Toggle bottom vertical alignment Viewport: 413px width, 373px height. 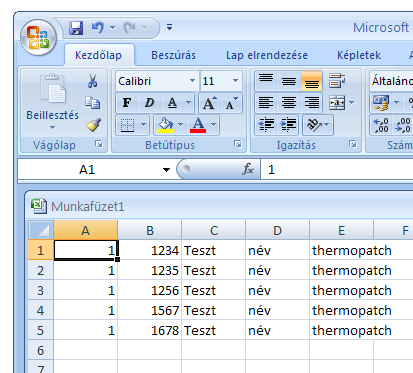312,81
